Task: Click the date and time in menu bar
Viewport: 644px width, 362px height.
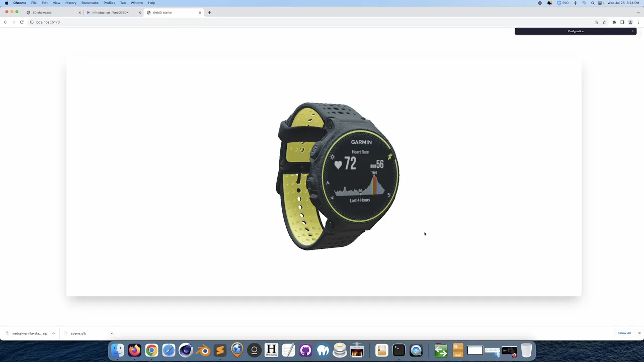Action: click(623, 3)
